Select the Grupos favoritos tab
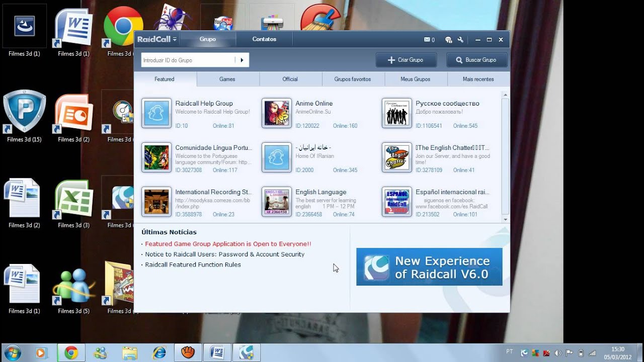This screenshot has height=362, width=644. tap(353, 79)
